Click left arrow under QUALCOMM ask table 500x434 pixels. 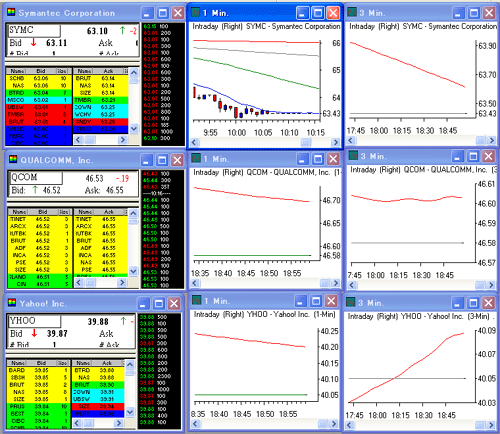tap(78, 282)
